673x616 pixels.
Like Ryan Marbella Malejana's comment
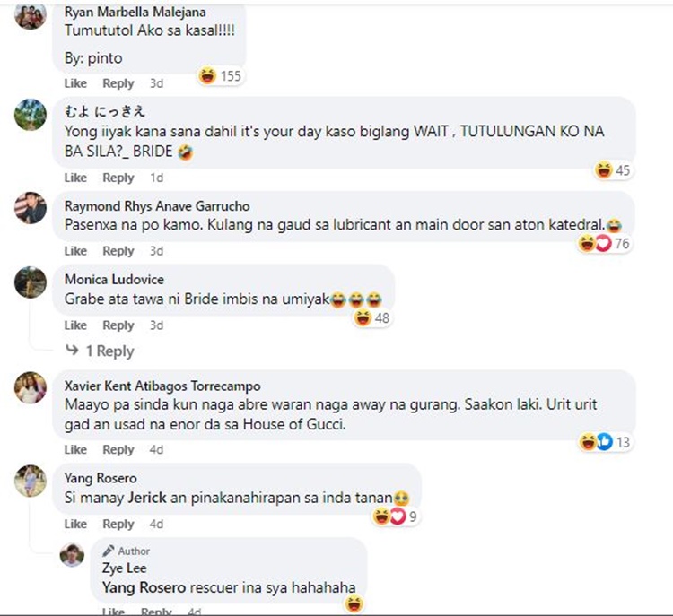[75, 83]
